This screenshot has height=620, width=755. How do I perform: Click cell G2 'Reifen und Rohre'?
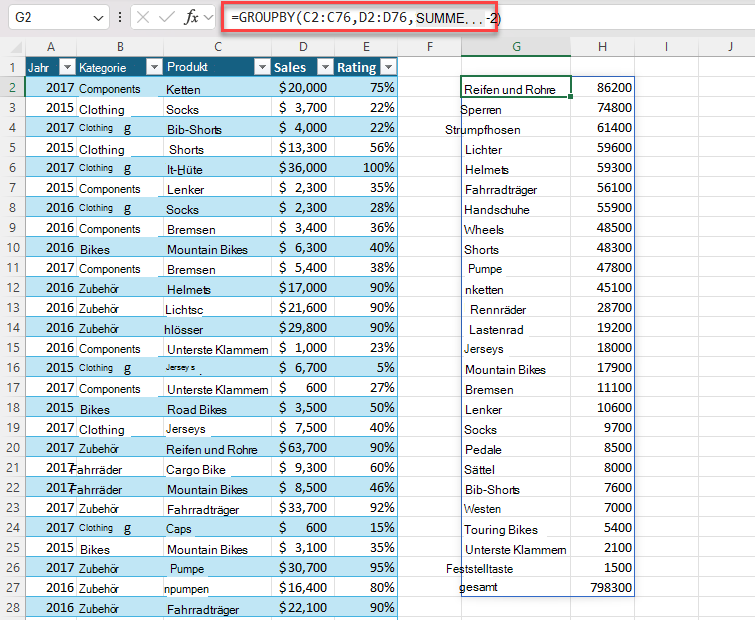click(x=516, y=87)
